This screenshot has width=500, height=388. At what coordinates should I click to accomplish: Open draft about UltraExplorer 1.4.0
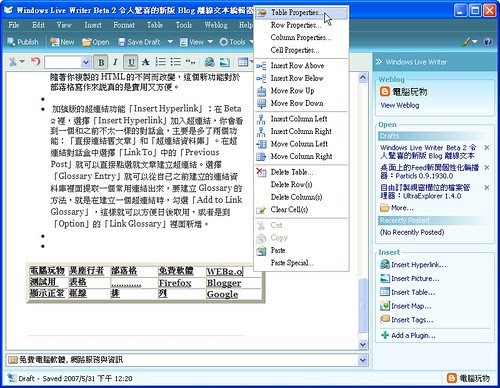coord(425,191)
